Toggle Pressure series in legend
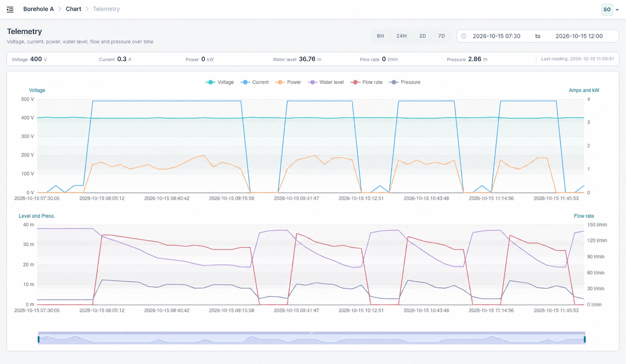Viewport: 626px width, 364px height. tap(405, 82)
